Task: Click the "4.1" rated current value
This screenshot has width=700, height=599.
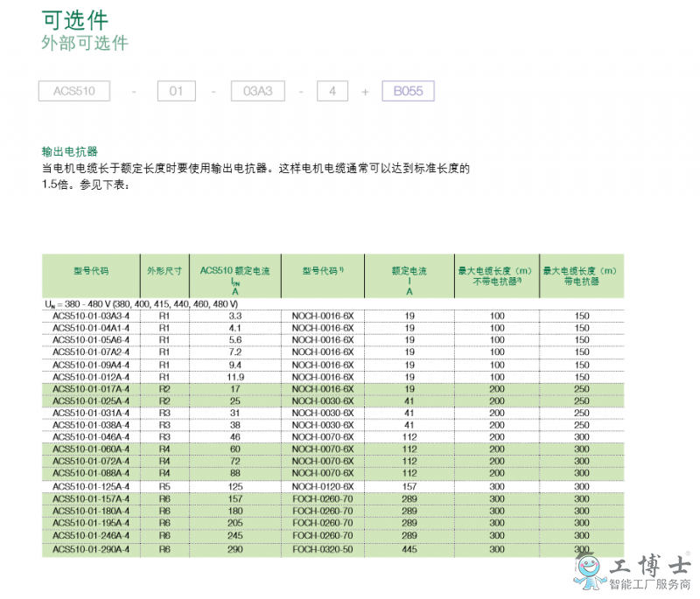Action: point(235,328)
